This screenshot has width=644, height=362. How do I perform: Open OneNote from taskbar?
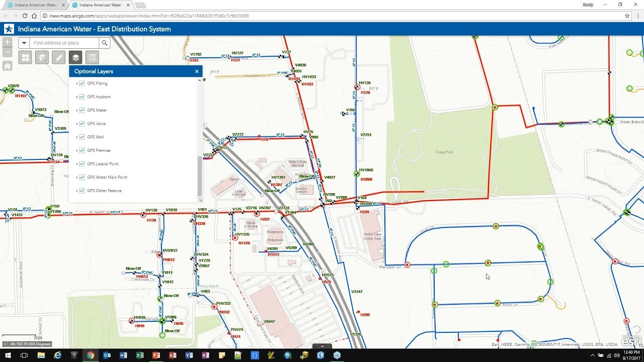point(205,355)
